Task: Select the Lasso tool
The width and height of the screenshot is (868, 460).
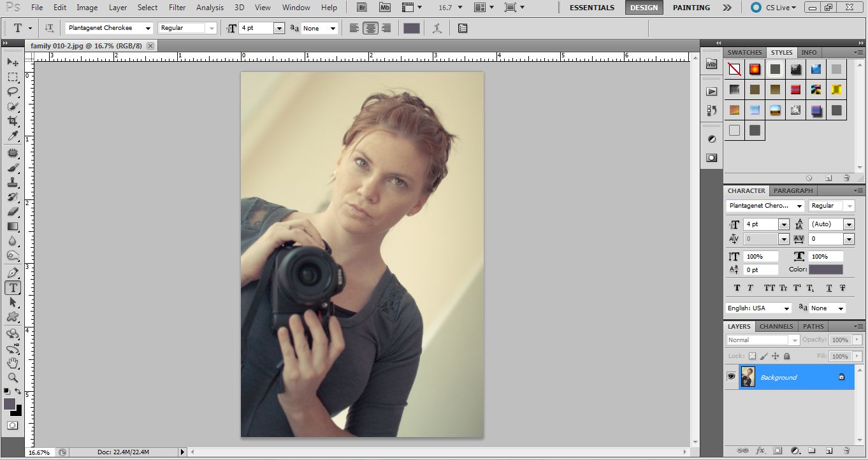Action: (x=13, y=92)
